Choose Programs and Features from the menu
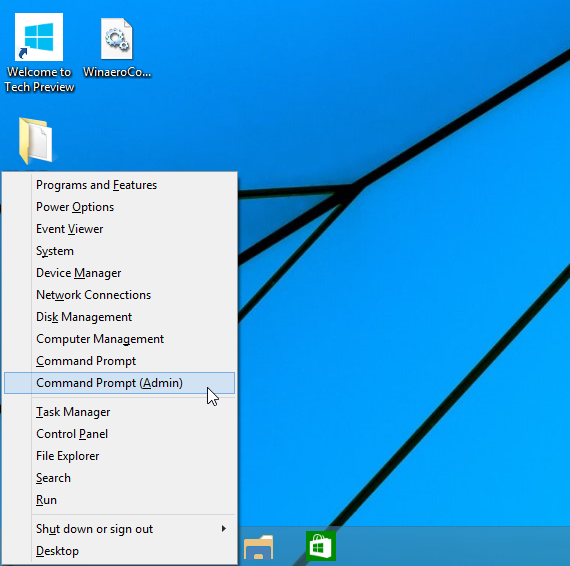The width and height of the screenshot is (570, 566). click(119, 185)
